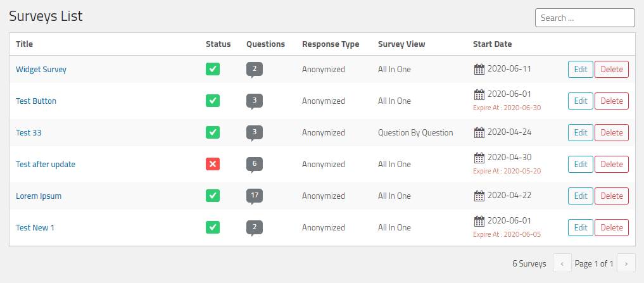Click the question count bubble for Test Button
This screenshot has width=644, height=283.
point(254,101)
